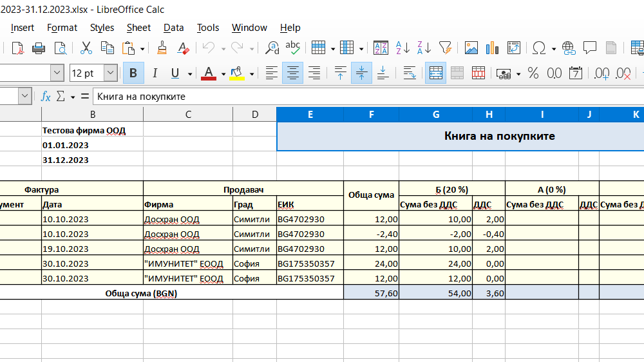Apply yellow Background Color

pos(237,73)
